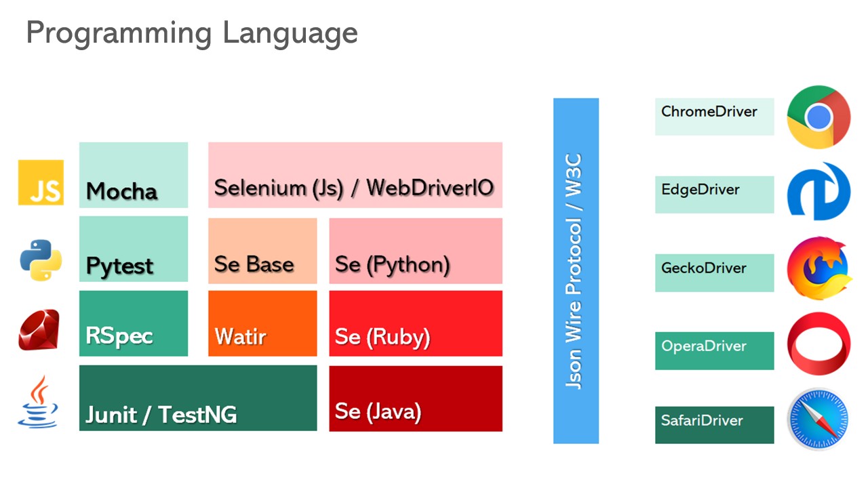The height and width of the screenshot is (488, 868).
Task: Click the Ruby gem logo icon
Action: point(39,330)
